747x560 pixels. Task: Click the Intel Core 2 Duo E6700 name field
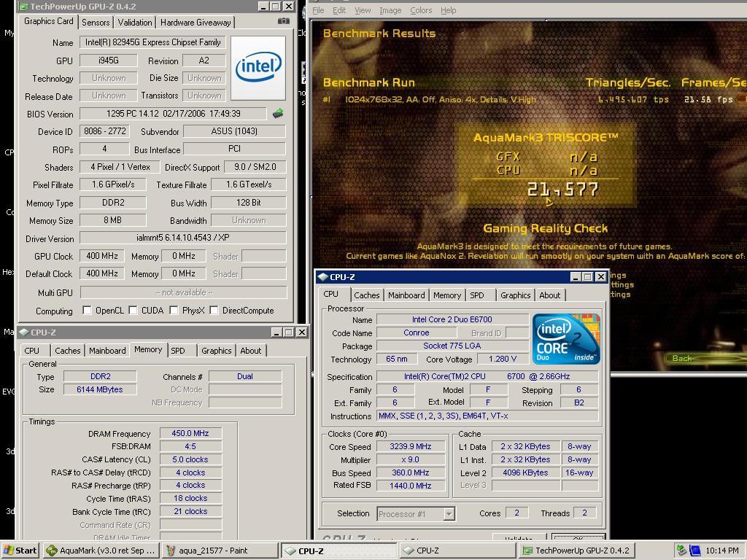[x=452, y=319]
